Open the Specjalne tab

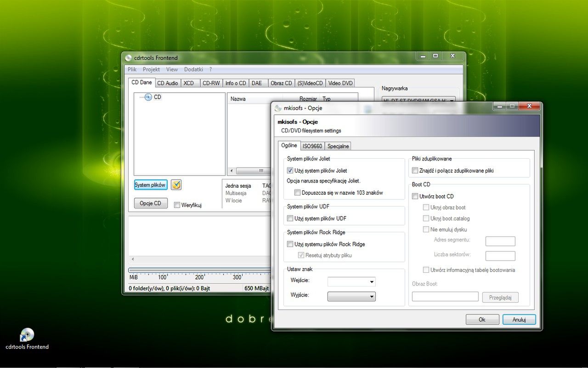338,146
